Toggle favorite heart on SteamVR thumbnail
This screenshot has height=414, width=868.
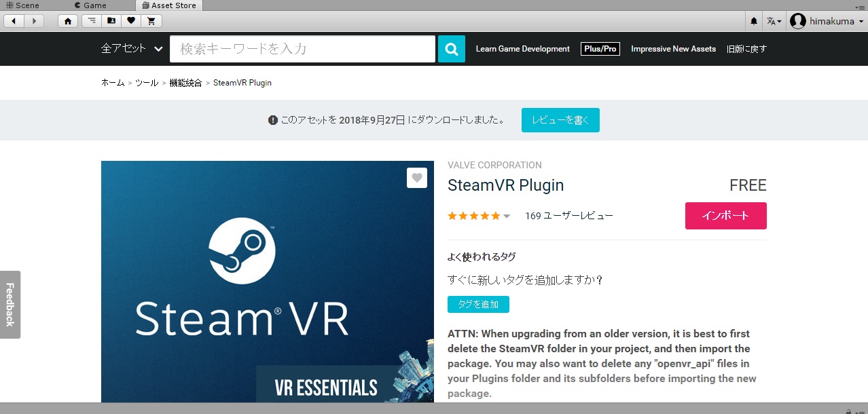coord(416,178)
